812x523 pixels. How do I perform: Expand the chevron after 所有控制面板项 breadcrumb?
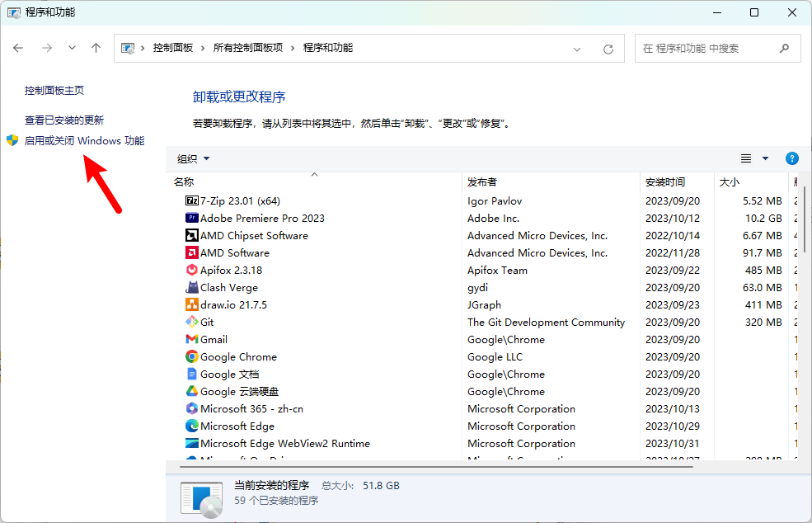(293, 48)
